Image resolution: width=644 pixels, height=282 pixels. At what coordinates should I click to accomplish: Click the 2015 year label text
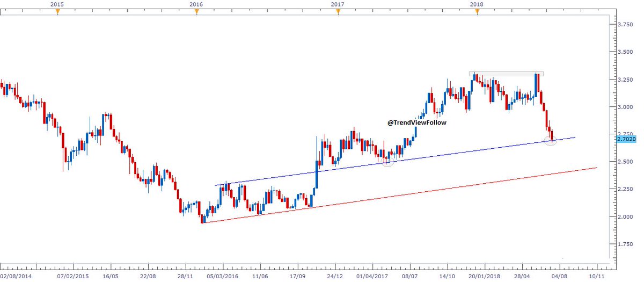tap(58, 4)
